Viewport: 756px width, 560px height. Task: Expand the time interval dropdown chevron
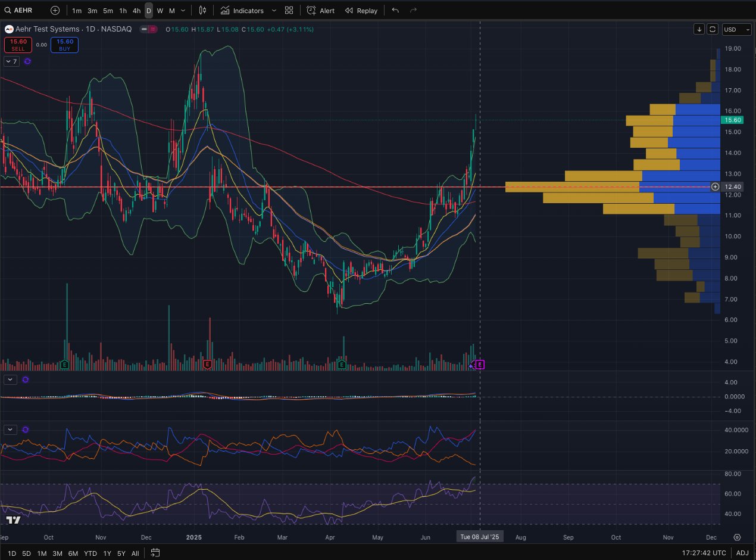click(x=183, y=11)
